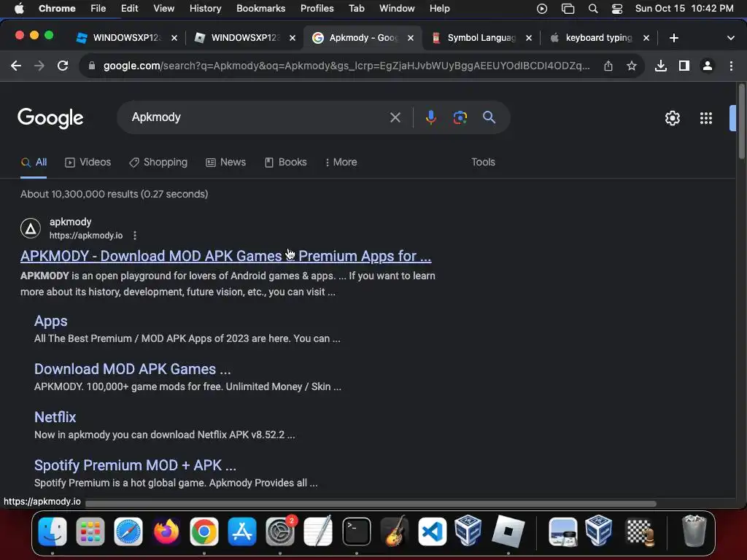Open Google quick settings gear
This screenshot has height=560, width=747.
tap(672, 118)
